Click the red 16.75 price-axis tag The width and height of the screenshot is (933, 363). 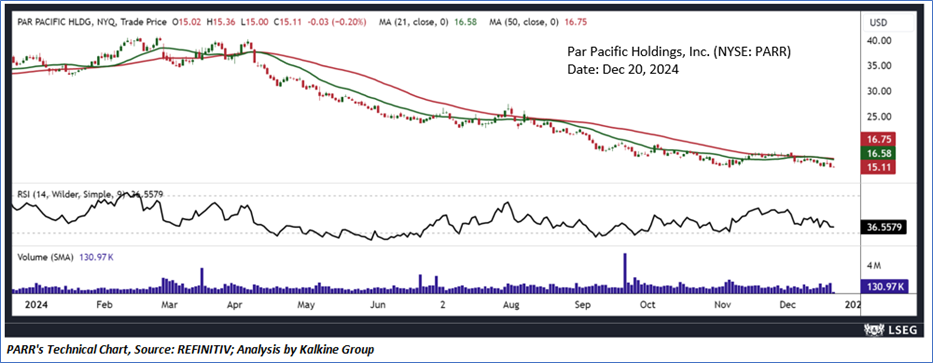tap(878, 140)
